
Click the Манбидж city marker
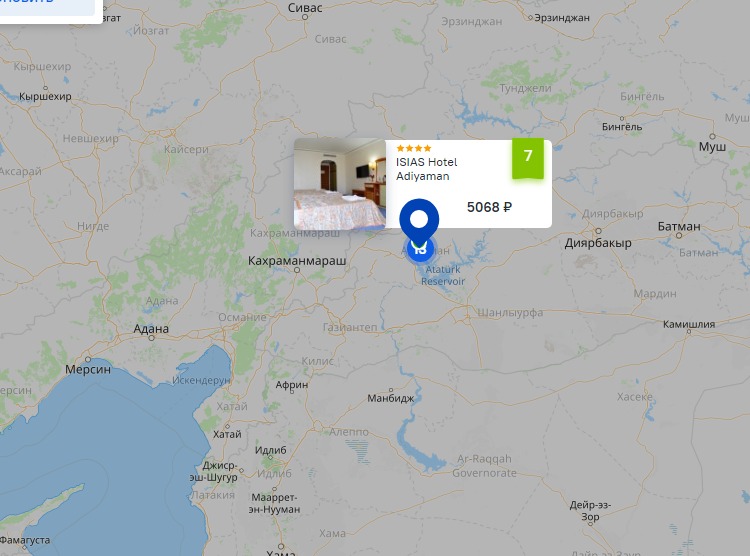click(x=391, y=390)
